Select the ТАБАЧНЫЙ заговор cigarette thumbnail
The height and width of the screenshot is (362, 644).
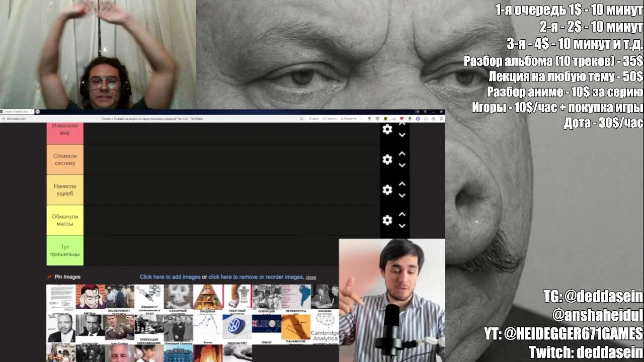pyautogui.click(x=237, y=298)
